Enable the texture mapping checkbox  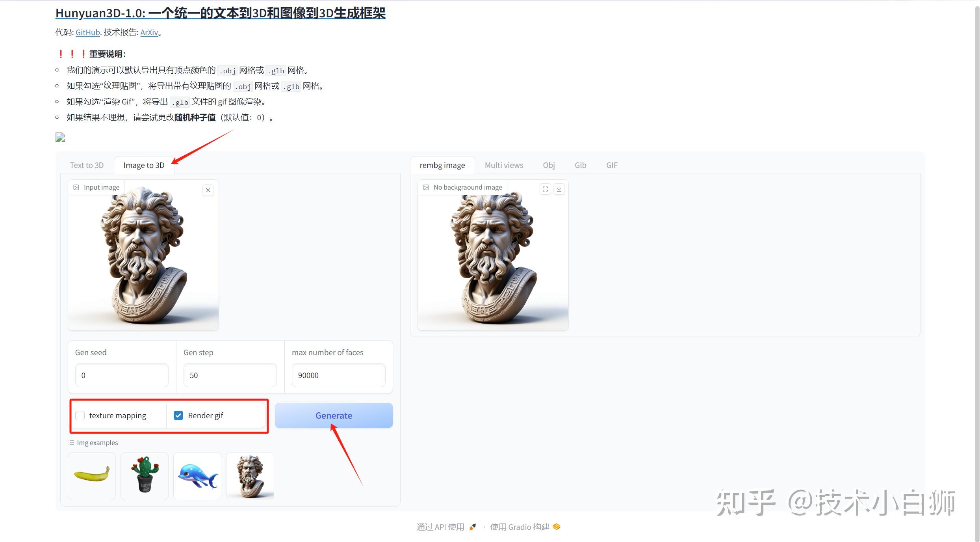click(x=80, y=415)
